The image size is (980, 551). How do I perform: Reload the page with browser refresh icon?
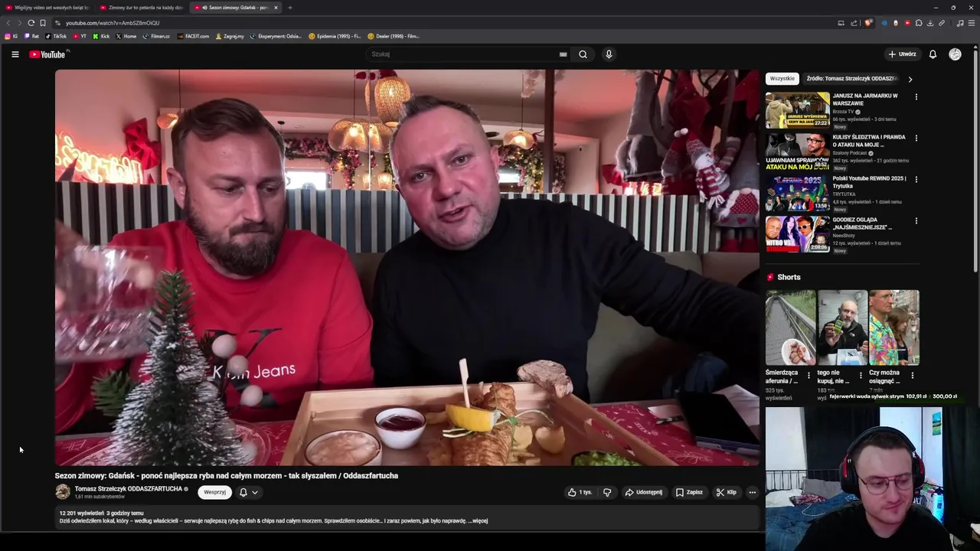(x=31, y=23)
